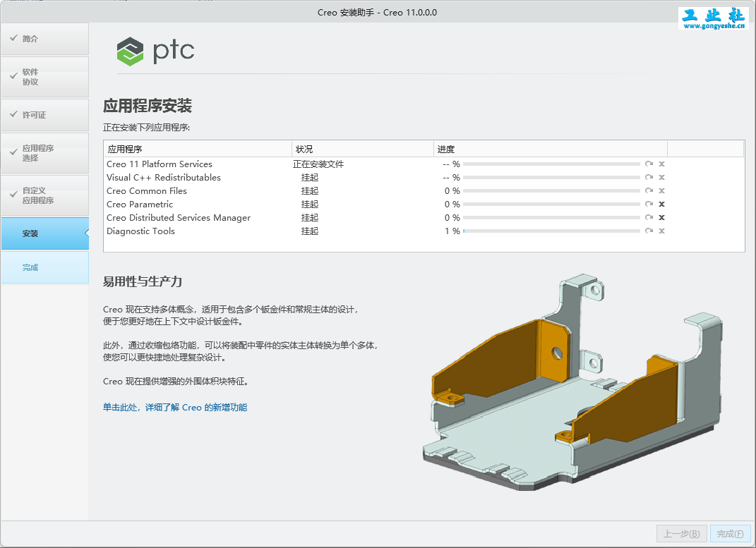Retry Creo Distributed Services Manager install
Screen dimensions: 756x548
(x=649, y=218)
